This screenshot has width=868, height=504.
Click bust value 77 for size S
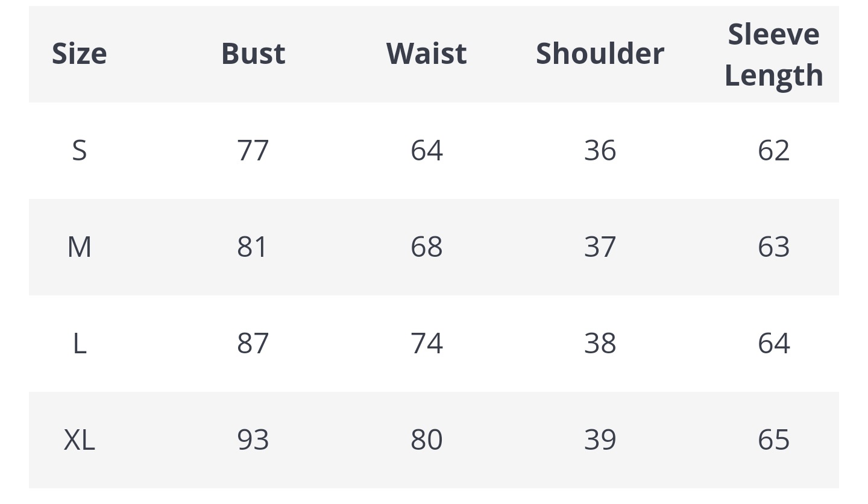253,150
